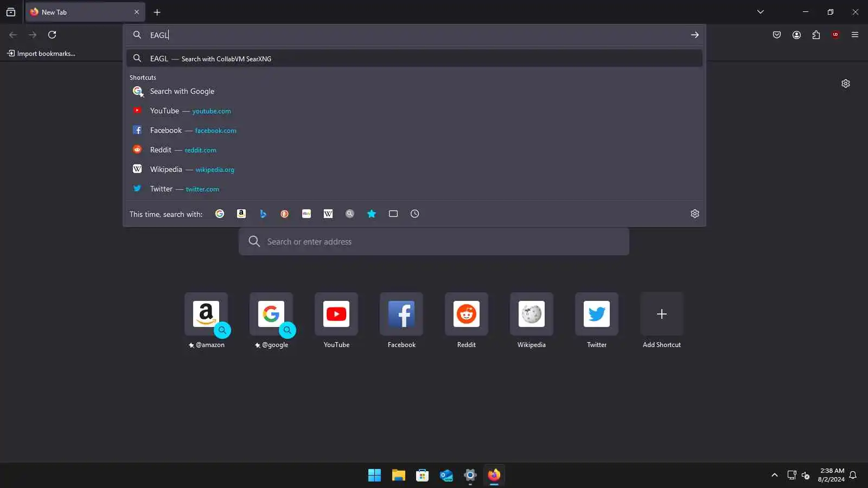868x488 pixels.
Task: Close the New Tab tab
Action: [x=137, y=12]
